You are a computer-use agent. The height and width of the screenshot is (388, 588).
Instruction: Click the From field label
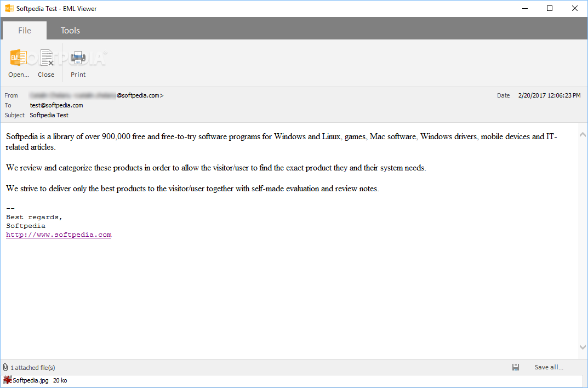pos(12,95)
